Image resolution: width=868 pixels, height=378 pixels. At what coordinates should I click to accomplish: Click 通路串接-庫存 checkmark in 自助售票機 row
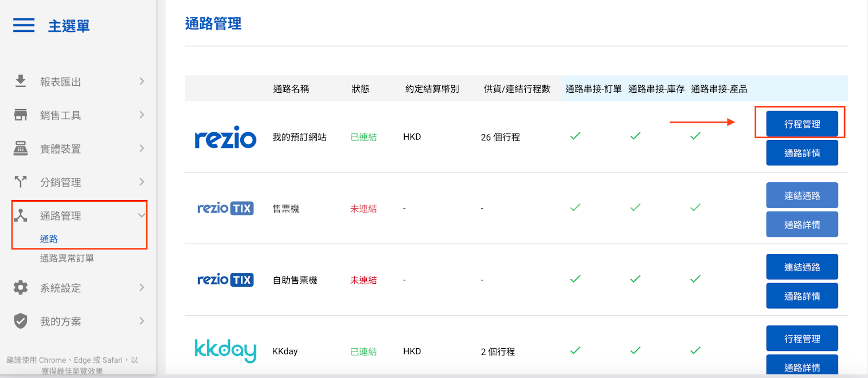tap(635, 279)
